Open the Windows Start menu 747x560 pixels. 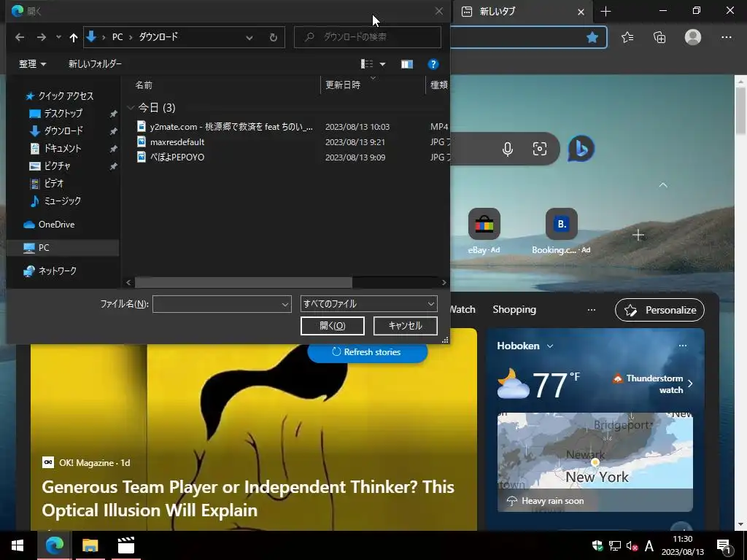pos(18,545)
